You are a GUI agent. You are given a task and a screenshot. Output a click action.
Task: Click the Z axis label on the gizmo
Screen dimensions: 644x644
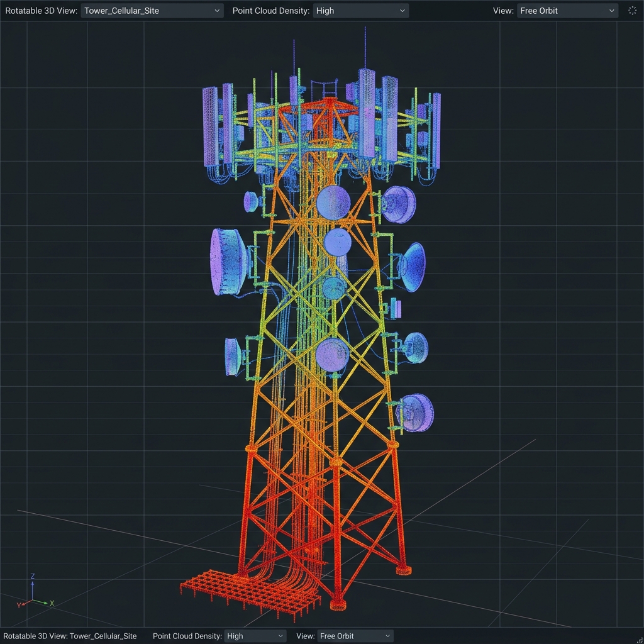coord(33,576)
